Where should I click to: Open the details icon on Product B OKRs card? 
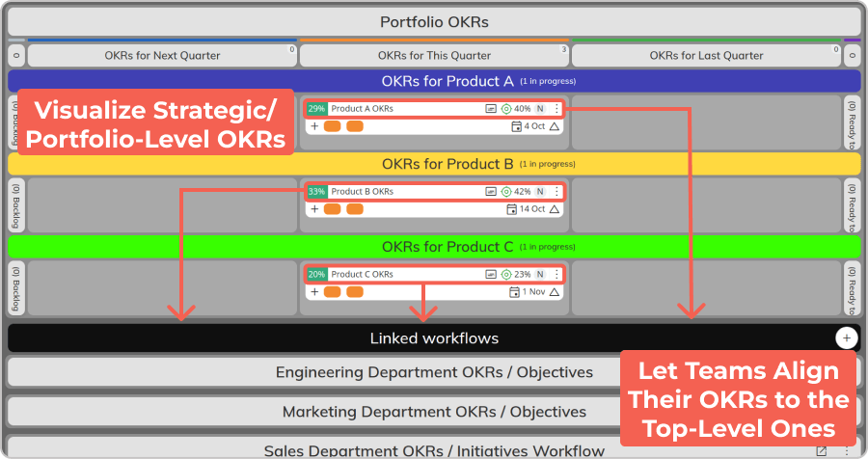[491, 192]
